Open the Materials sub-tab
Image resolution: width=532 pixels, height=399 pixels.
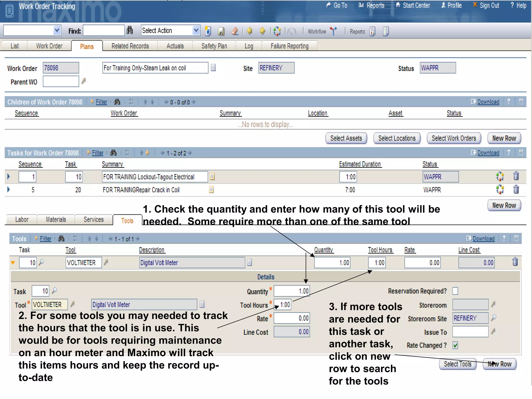pyautogui.click(x=56, y=220)
